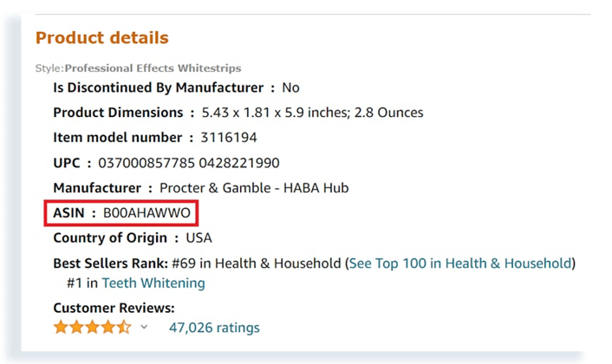
Task: Click the ASIN label
Action: (x=69, y=213)
